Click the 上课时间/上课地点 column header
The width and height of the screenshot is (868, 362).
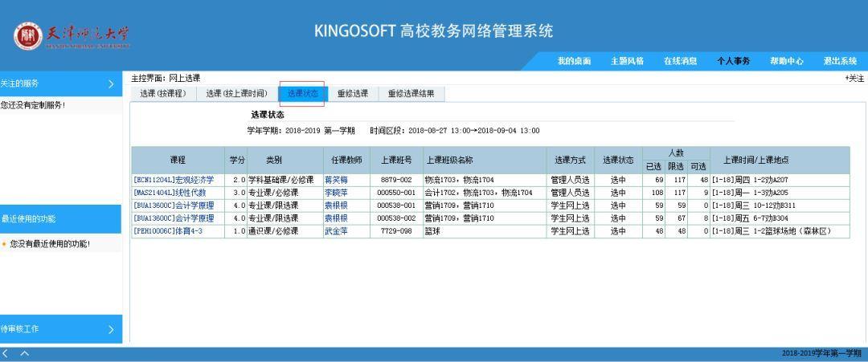[780, 161]
